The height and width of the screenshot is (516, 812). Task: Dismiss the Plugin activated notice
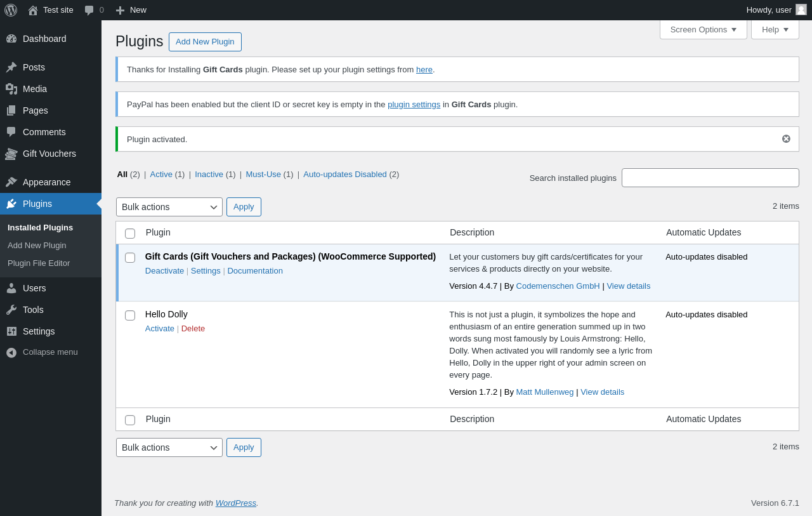(786, 139)
